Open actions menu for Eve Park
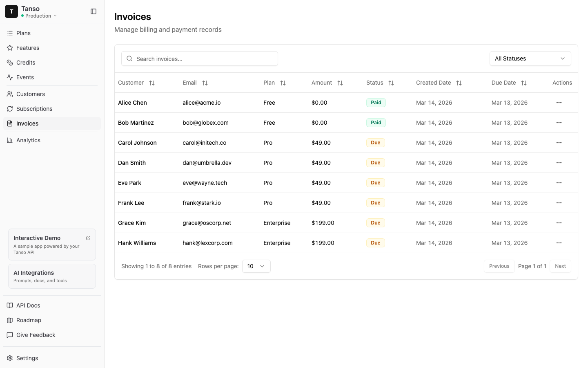The height and width of the screenshot is (368, 588). [x=559, y=183]
